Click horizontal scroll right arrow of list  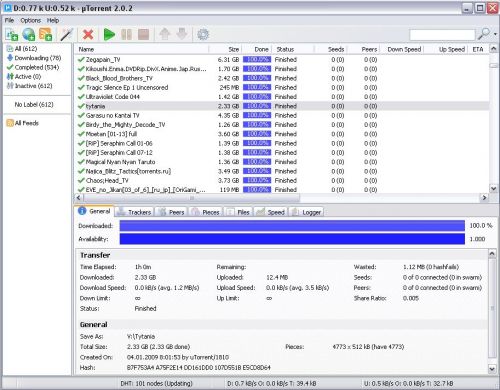(x=484, y=198)
